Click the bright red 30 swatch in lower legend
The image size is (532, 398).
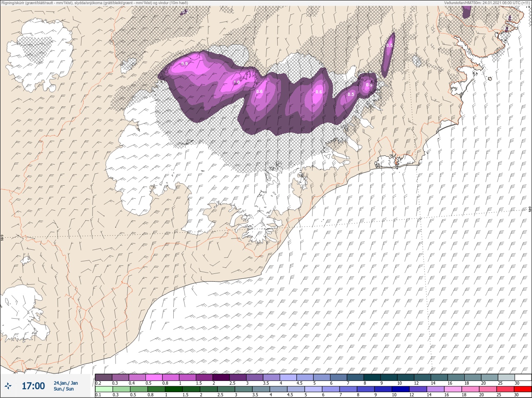pos(522,389)
